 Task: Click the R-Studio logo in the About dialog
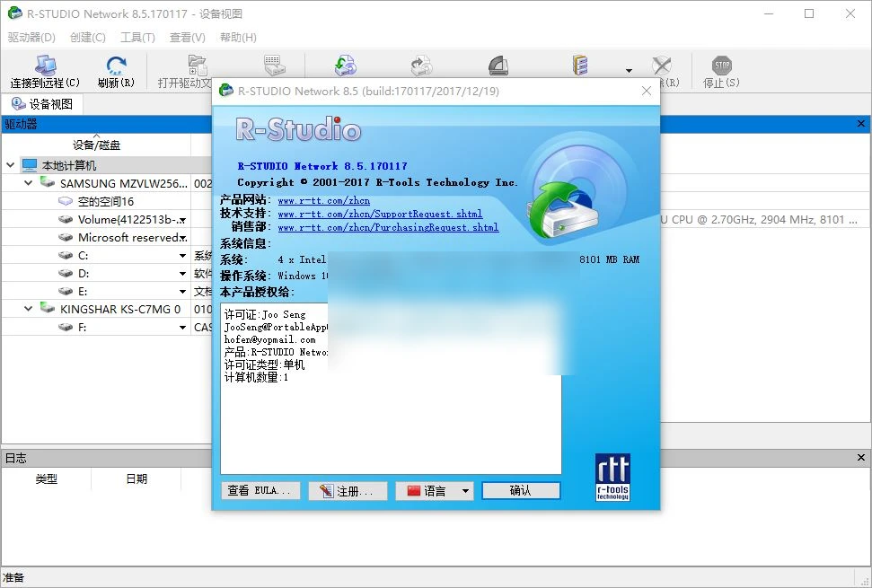(296, 129)
